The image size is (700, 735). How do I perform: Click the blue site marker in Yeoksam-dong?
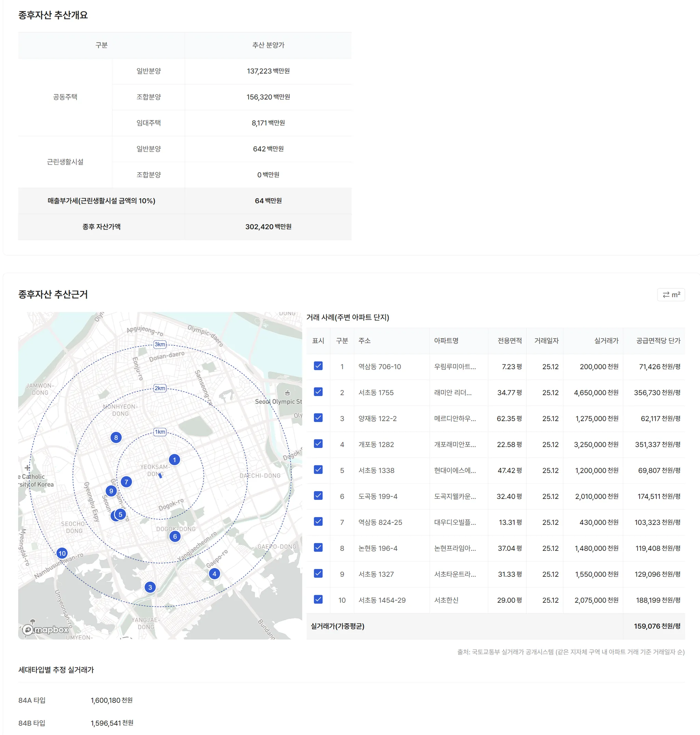(160, 475)
